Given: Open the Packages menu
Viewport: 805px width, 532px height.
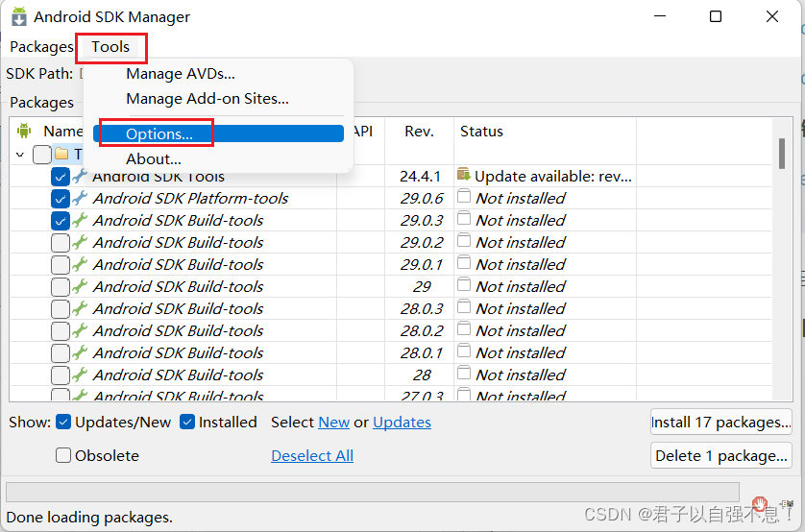Looking at the screenshot, I should point(41,47).
